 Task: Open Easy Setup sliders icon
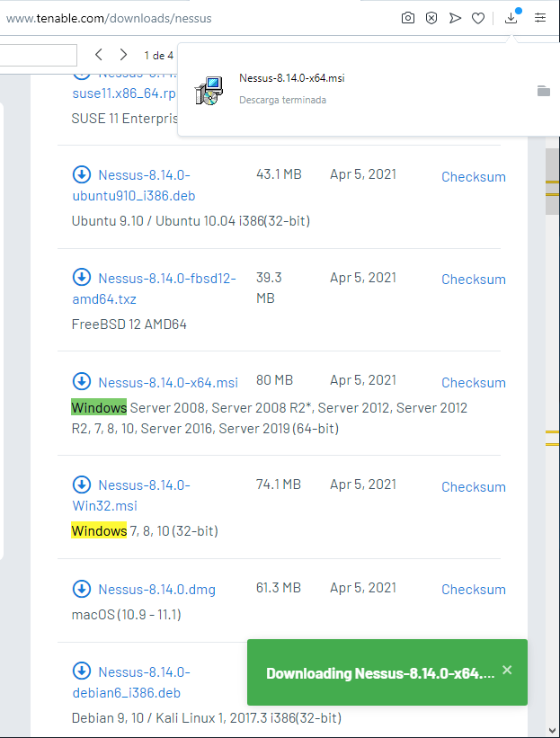point(540,18)
